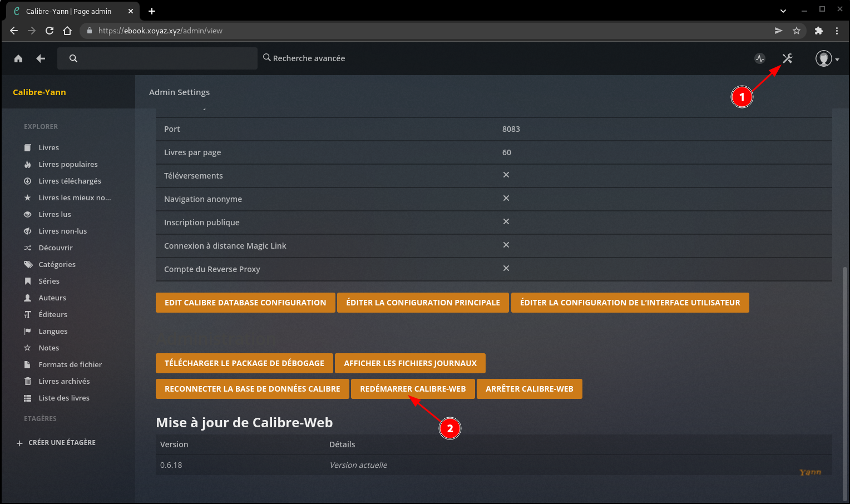
Task: Click Redémarrer Calibre-Web button
Action: [413, 389]
